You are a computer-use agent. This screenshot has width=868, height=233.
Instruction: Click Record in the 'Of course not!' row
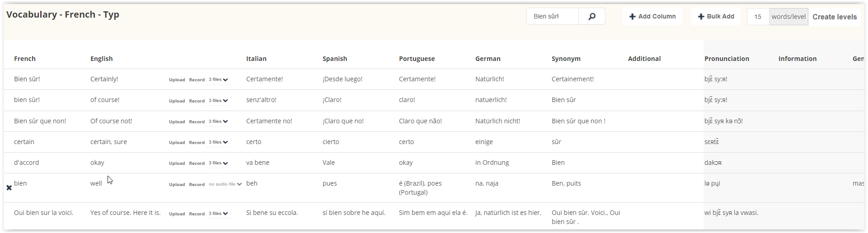click(x=197, y=121)
